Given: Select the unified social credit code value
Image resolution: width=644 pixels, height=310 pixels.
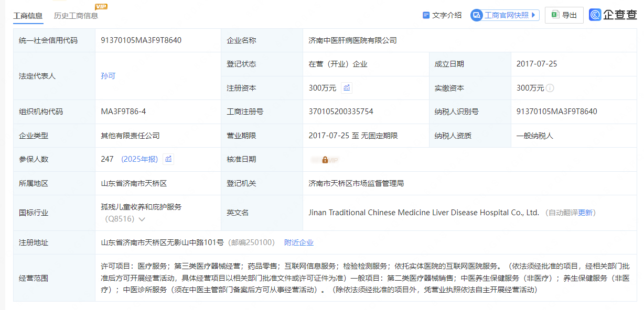Looking at the screenshot, I should [142, 40].
